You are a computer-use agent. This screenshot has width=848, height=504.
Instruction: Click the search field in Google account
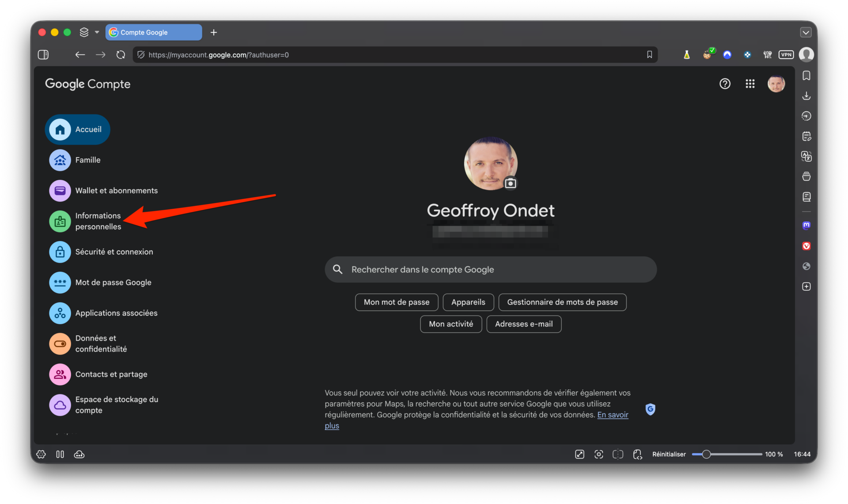(x=491, y=269)
